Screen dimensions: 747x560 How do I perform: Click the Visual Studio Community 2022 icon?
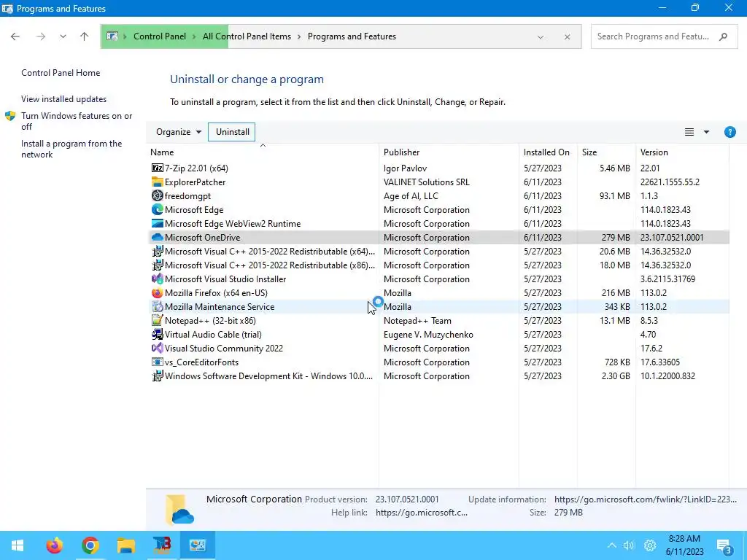[158, 348]
